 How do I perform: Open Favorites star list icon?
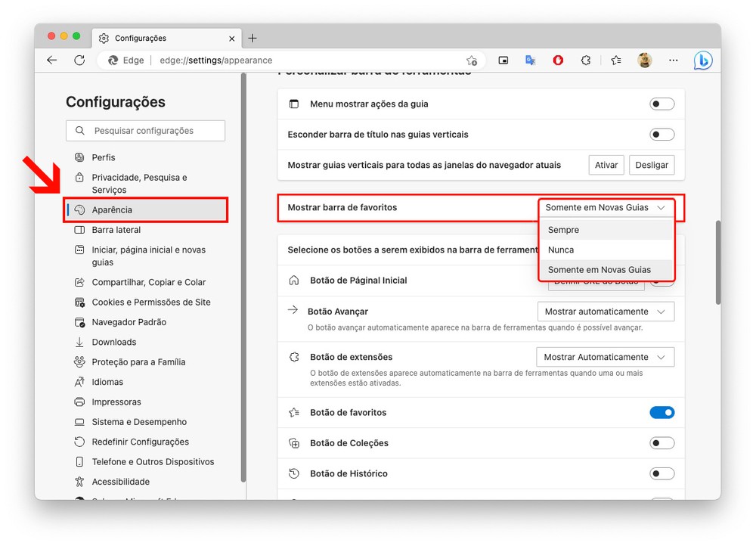pyautogui.click(x=615, y=60)
